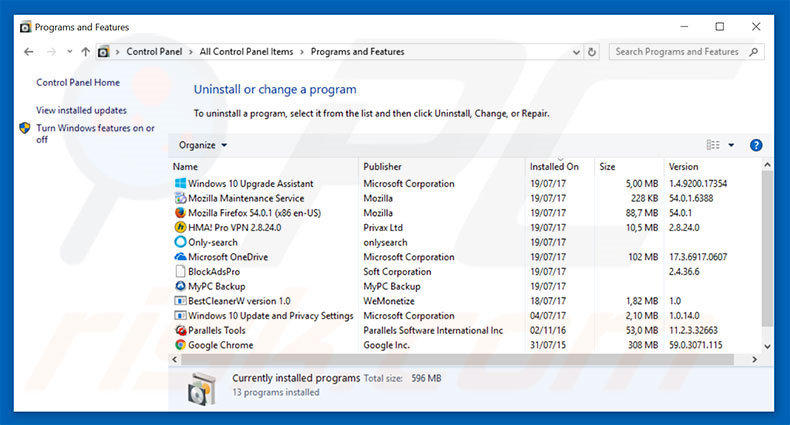Click the horizontal scrollbar thumb

tap(457, 360)
